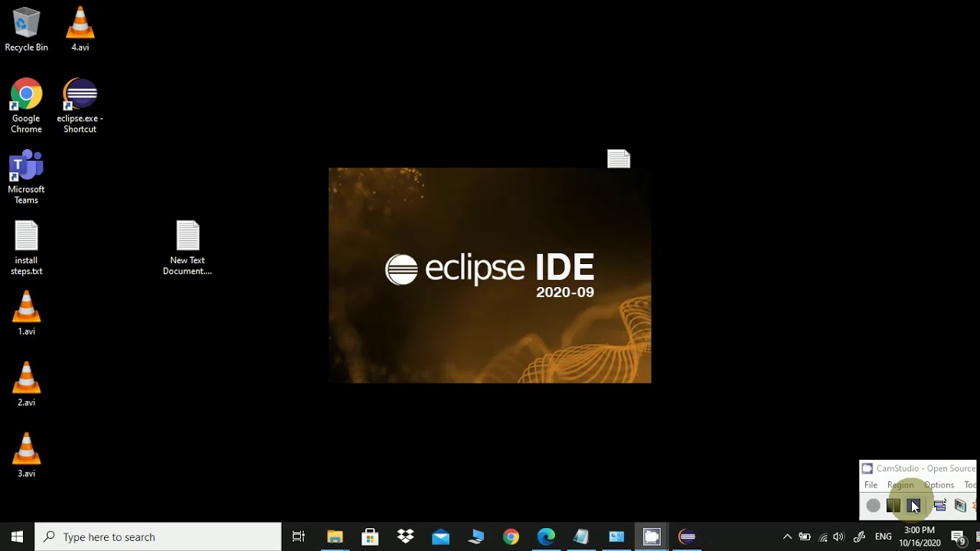
Task: Click the CamStudio Pause button
Action: pos(893,505)
